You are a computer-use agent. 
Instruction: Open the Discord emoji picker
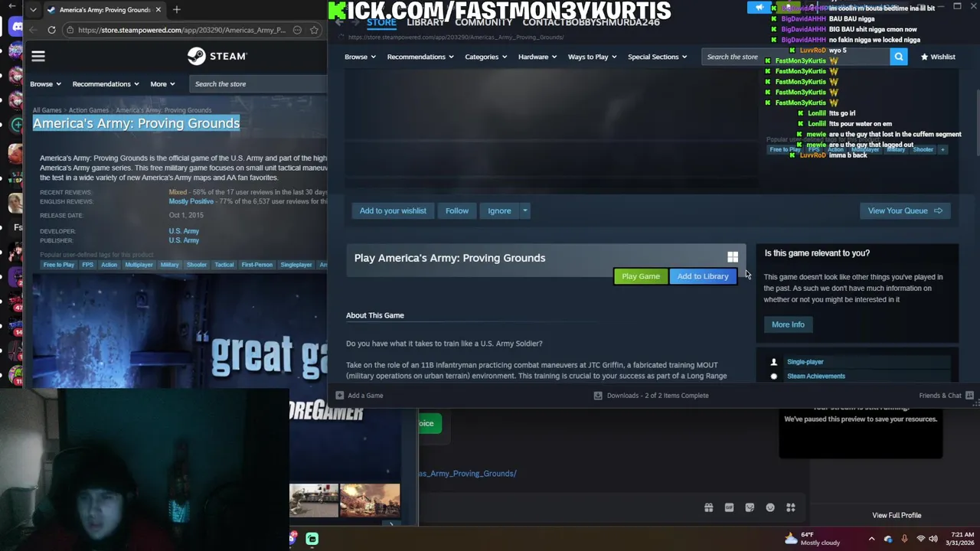click(x=770, y=507)
